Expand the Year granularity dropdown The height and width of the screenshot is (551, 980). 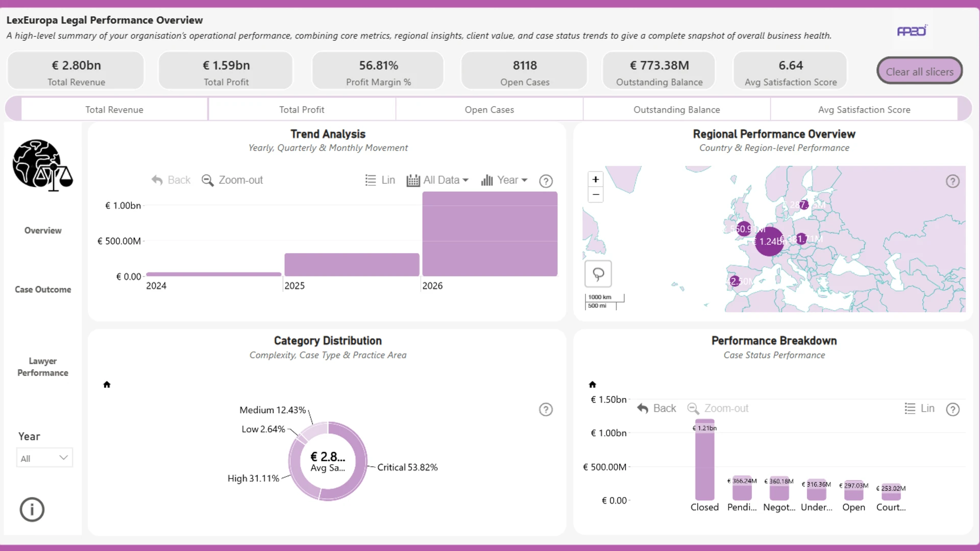pos(504,180)
